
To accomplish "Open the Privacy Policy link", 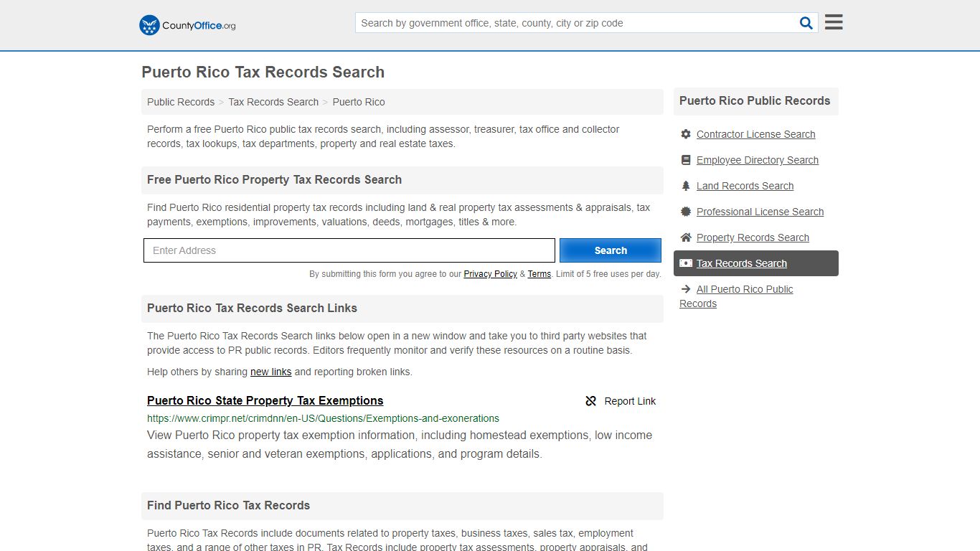I will (490, 274).
